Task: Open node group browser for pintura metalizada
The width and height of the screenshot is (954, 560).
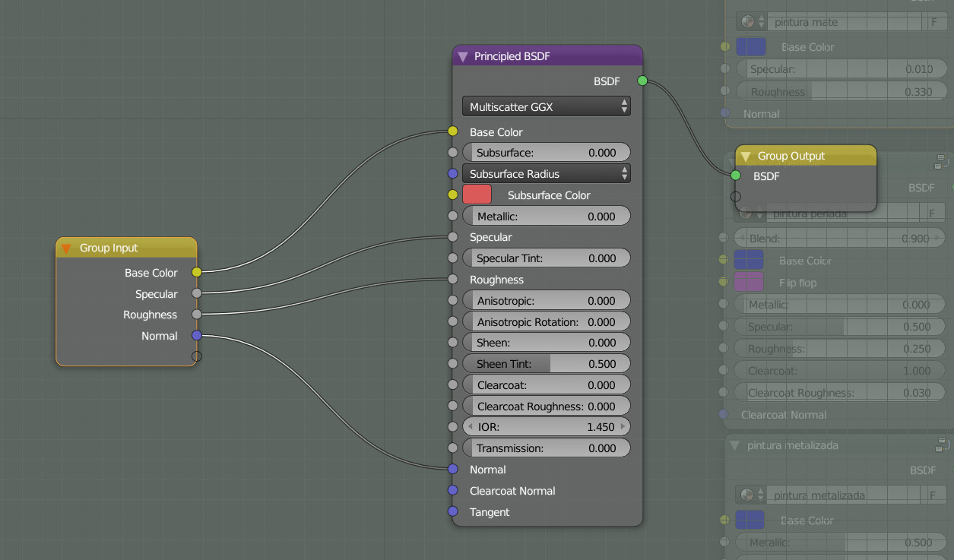Action: (x=751, y=495)
